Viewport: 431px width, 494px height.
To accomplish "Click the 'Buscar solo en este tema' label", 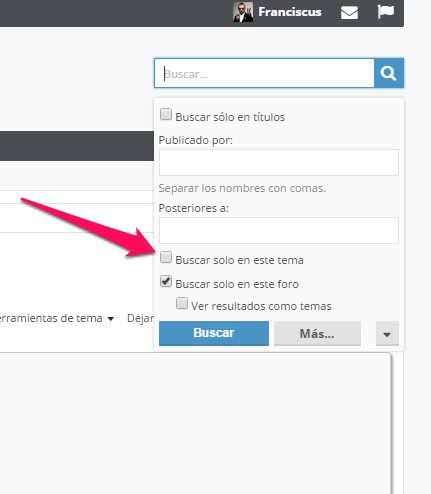I will pos(239,260).
